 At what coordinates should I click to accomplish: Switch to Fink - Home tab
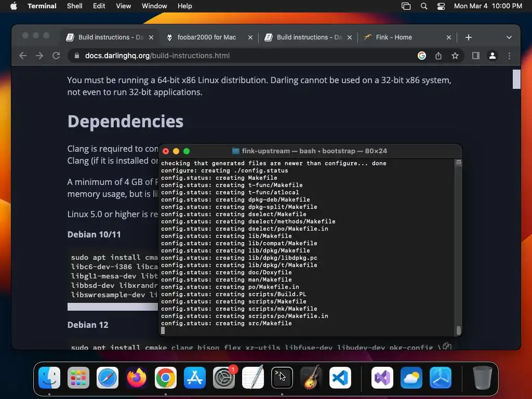394,37
